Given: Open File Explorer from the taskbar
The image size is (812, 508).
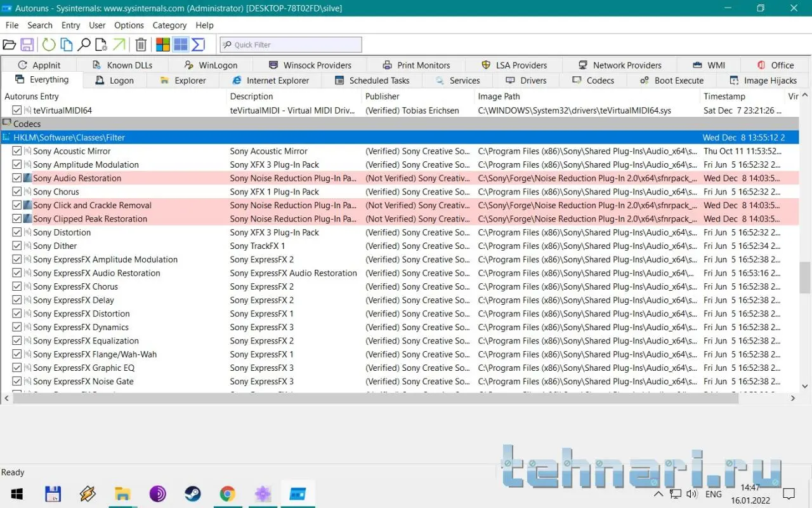Looking at the screenshot, I should pyautogui.click(x=122, y=493).
